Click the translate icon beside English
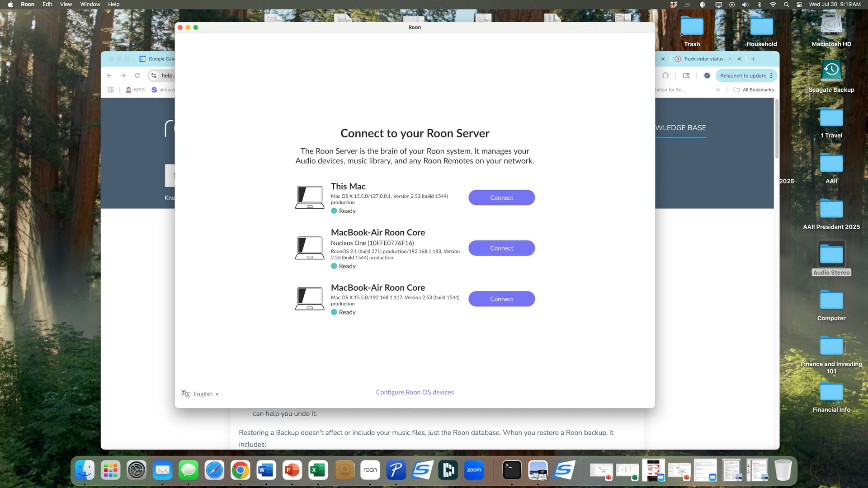The height and width of the screenshot is (488, 868). click(x=185, y=394)
